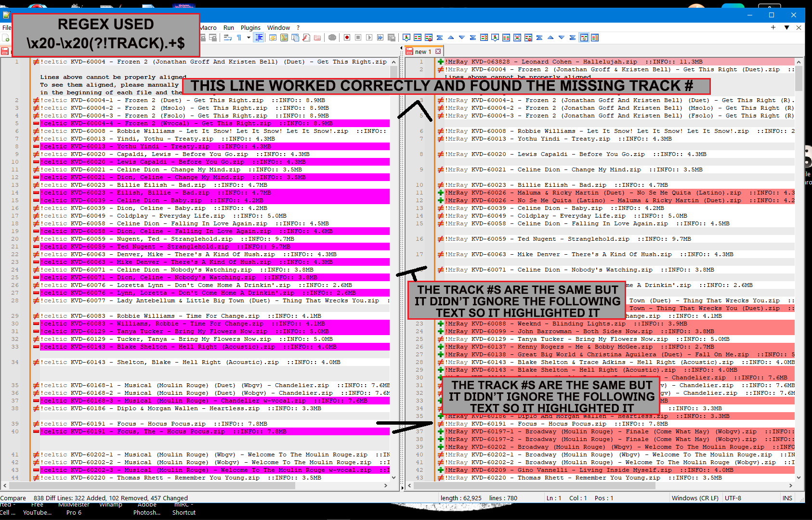The width and height of the screenshot is (812, 520).
Task: Click the Monitoring (eye) toolbar icon
Action: click(332, 38)
